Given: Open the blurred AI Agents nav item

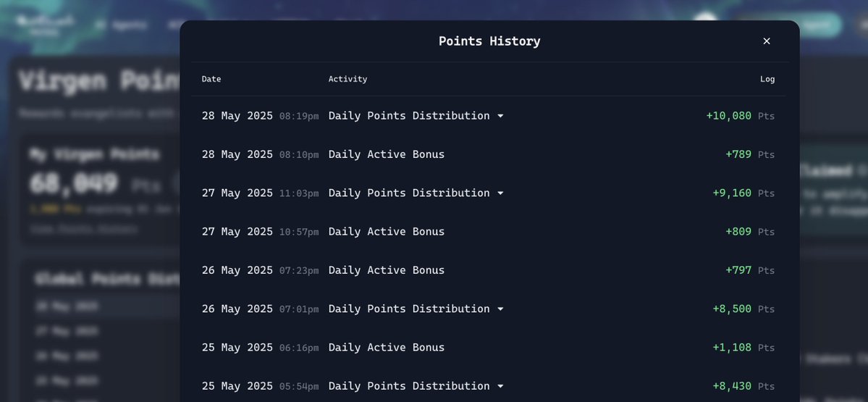Looking at the screenshot, I should pos(121,25).
